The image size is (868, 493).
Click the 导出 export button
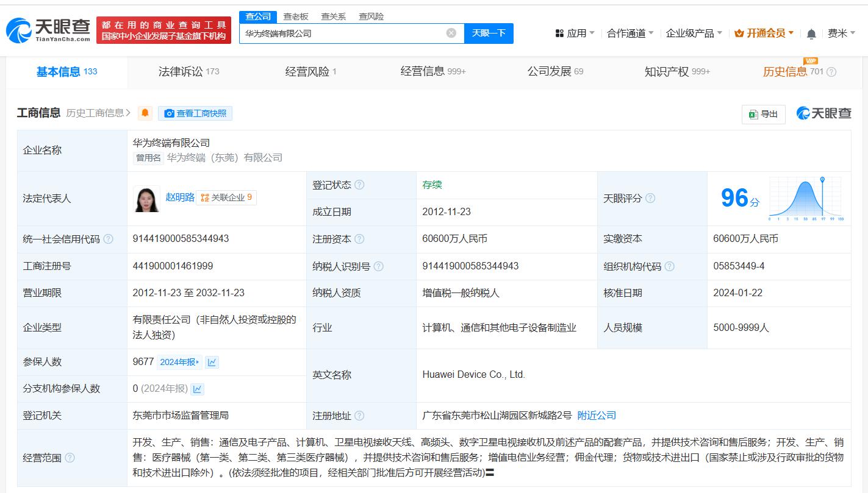point(763,114)
